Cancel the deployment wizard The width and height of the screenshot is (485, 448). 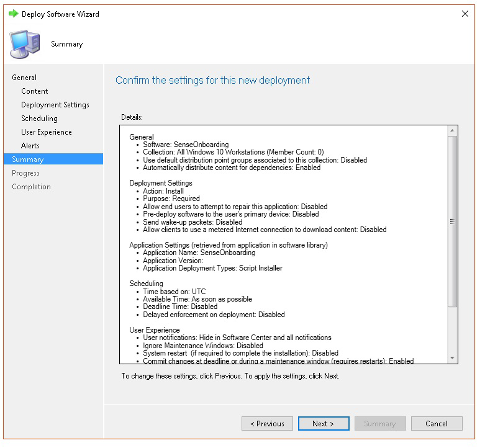click(436, 424)
